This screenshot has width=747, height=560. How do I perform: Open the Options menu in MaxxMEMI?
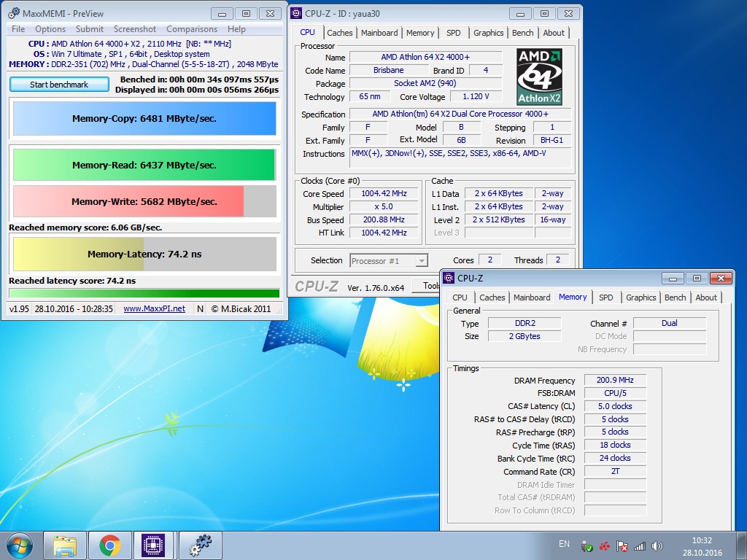[50, 29]
